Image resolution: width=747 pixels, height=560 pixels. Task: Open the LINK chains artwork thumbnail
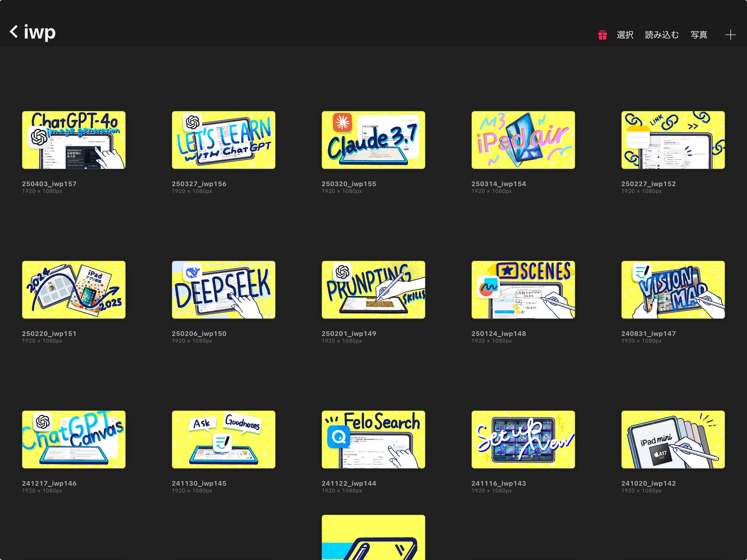click(x=673, y=140)
